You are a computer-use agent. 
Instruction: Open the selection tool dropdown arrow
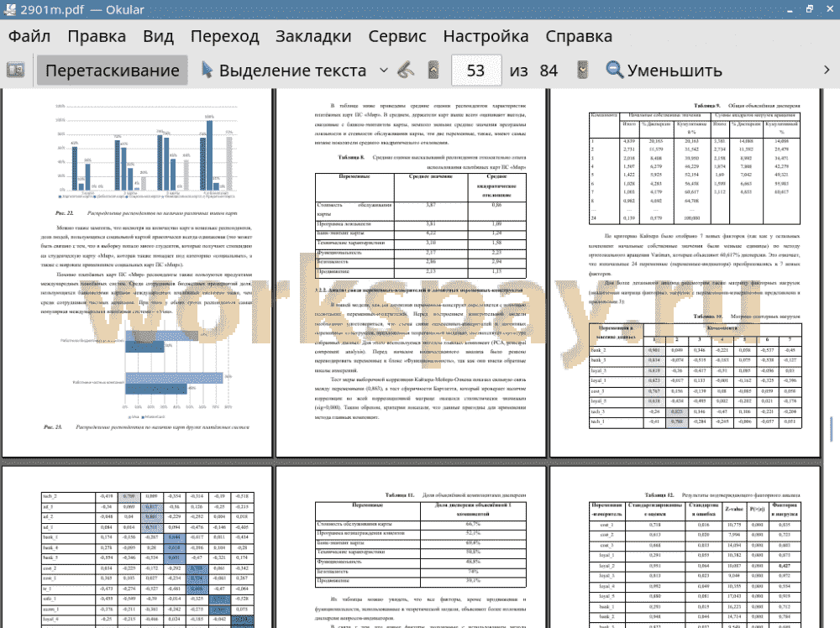pos(384,71)
